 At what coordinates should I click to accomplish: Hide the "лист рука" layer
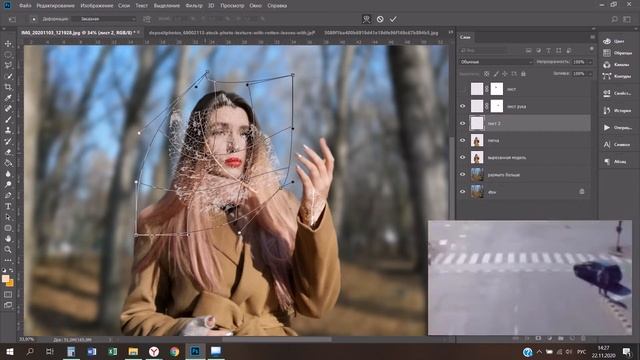pyautogui.click(x=462, y=106)
